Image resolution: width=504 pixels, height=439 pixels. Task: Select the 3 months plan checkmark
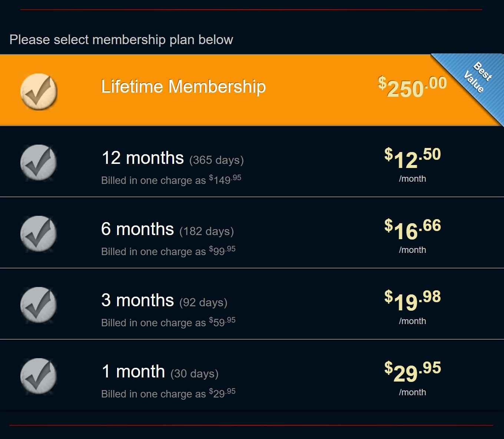(39, 305)
